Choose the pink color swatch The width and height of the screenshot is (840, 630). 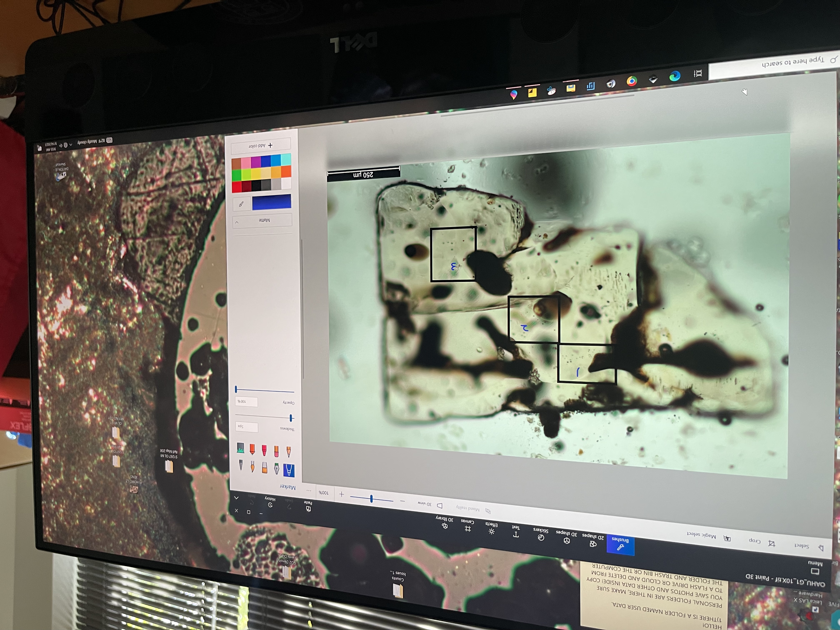point(246,163)
